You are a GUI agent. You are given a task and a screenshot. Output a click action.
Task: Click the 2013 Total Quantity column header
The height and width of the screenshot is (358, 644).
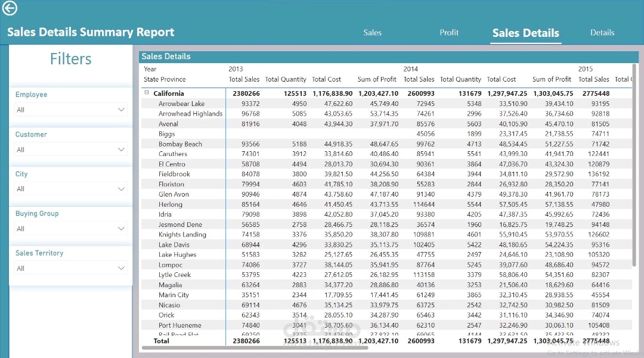(286, 79)
